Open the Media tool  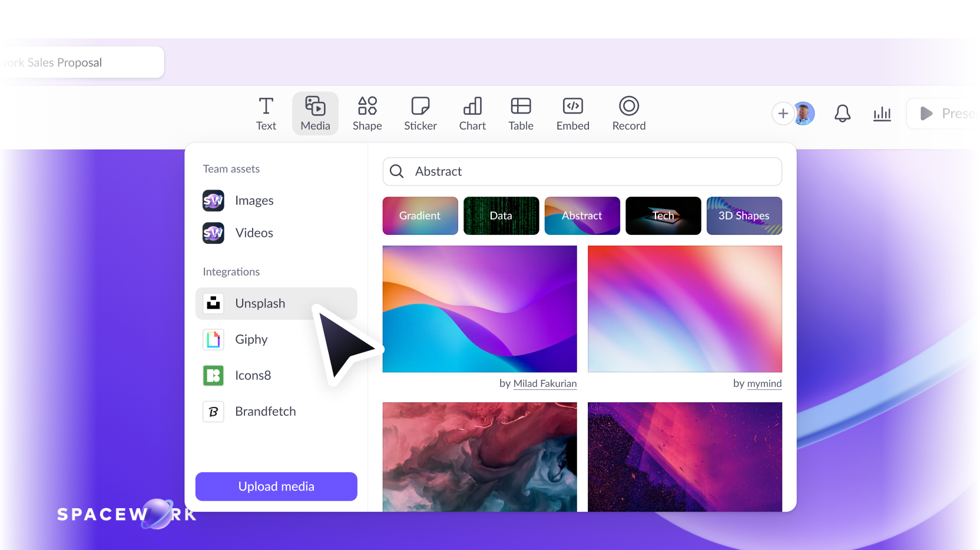[x=315, y=114]
